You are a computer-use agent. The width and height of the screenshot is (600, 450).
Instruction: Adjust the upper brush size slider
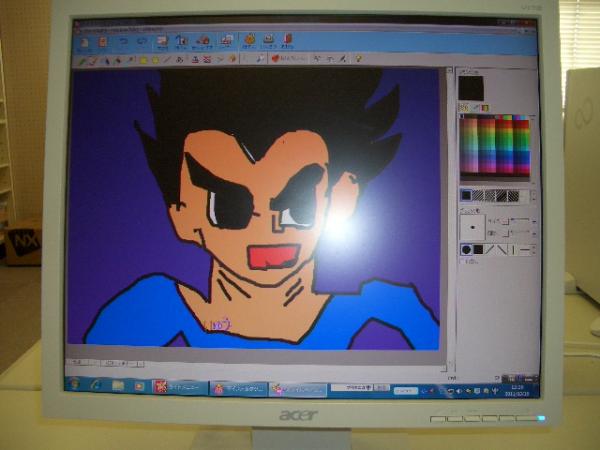pos(520,220)
